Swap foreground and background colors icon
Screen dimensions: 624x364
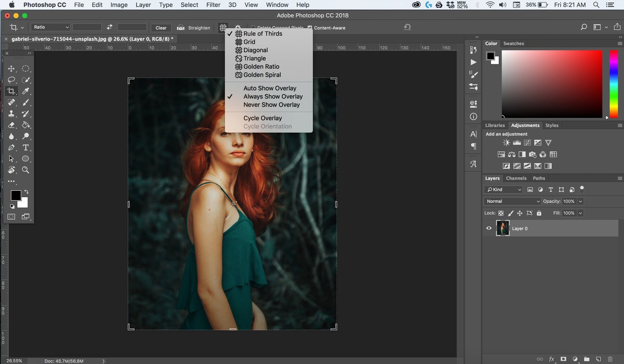(x=27, y=192)
